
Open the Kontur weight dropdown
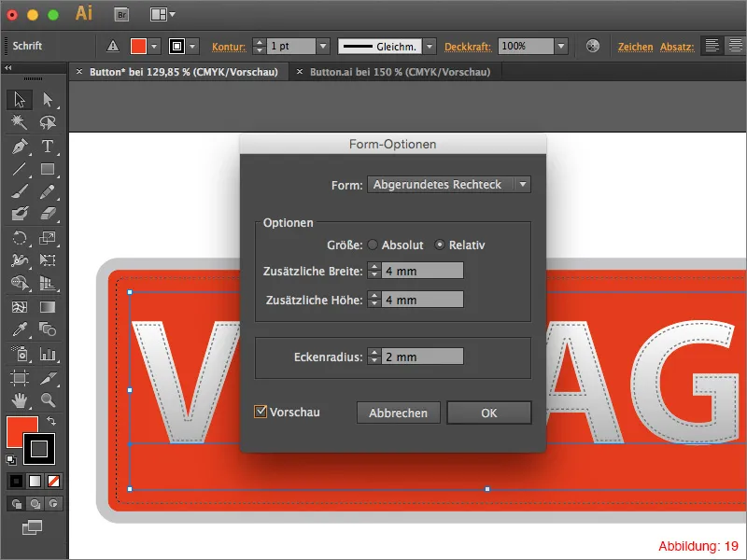(323, 46)
